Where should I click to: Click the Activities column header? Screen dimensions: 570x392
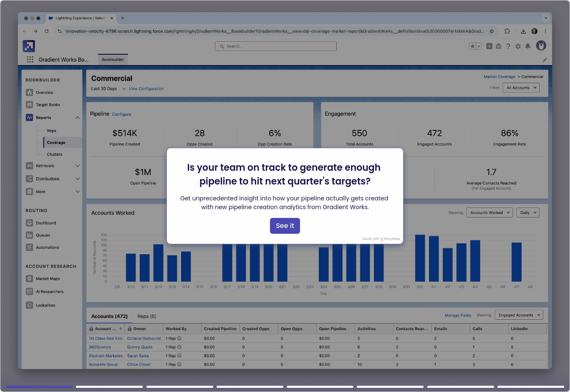[367, 329]
